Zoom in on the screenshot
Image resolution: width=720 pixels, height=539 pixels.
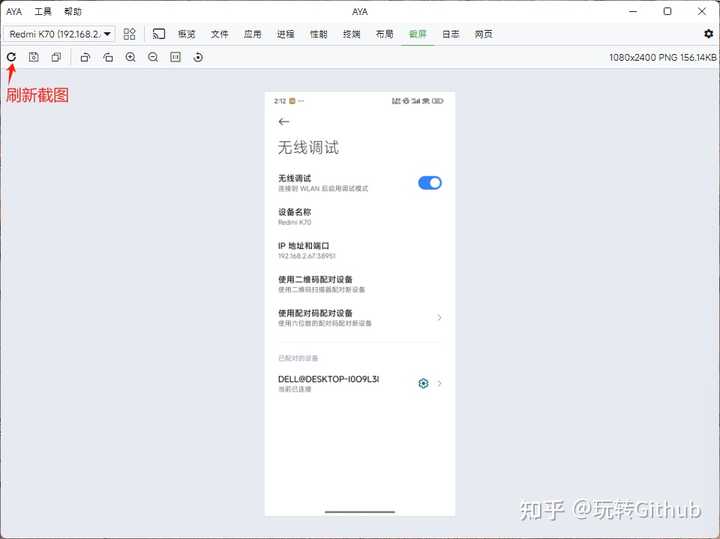(x=131, y=57)
